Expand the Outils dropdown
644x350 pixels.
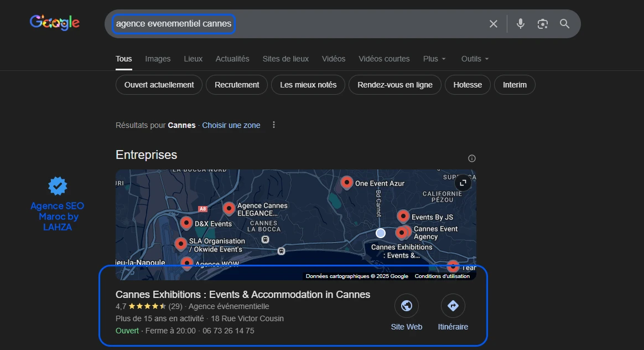tap(475, 59)
